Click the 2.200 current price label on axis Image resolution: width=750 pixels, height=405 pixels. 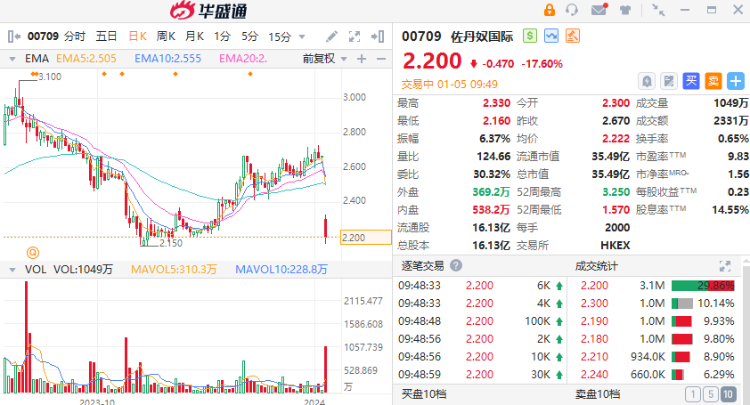[365, 237]
